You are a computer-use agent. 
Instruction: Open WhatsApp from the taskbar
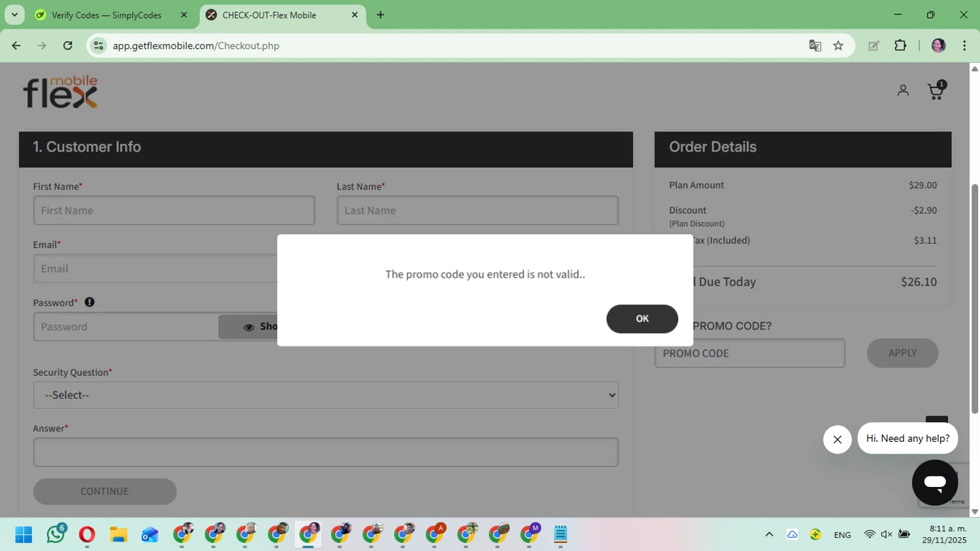point(56,534)
